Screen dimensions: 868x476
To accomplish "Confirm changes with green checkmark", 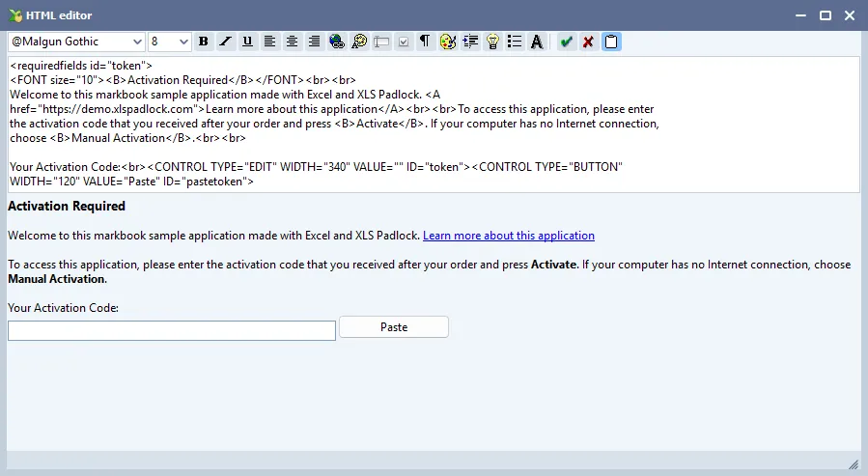I will click(x=566, y=42).
